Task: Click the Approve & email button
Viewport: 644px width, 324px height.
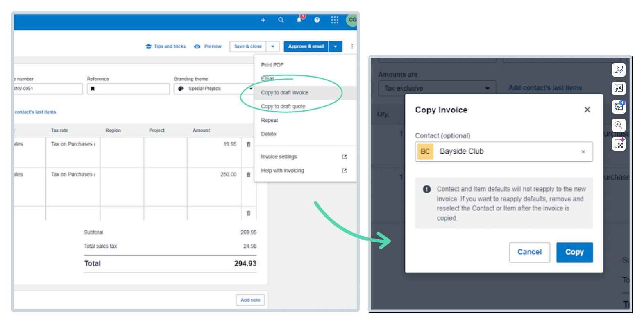Action: click(306, 46)
